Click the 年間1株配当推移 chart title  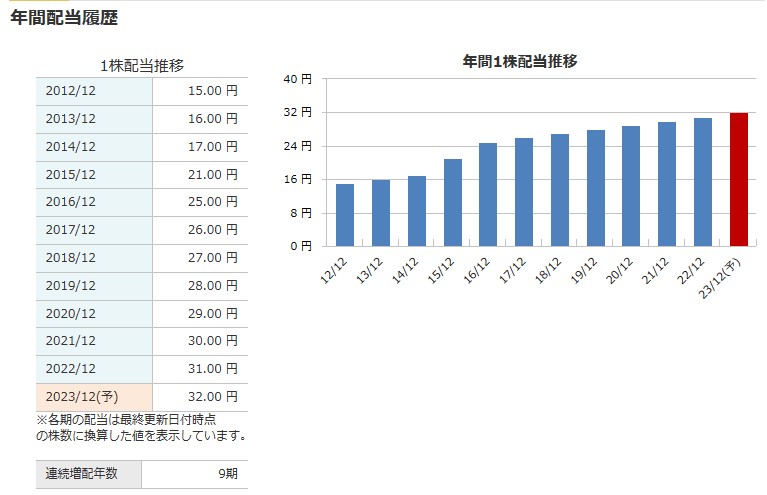[x=520, y=62]
